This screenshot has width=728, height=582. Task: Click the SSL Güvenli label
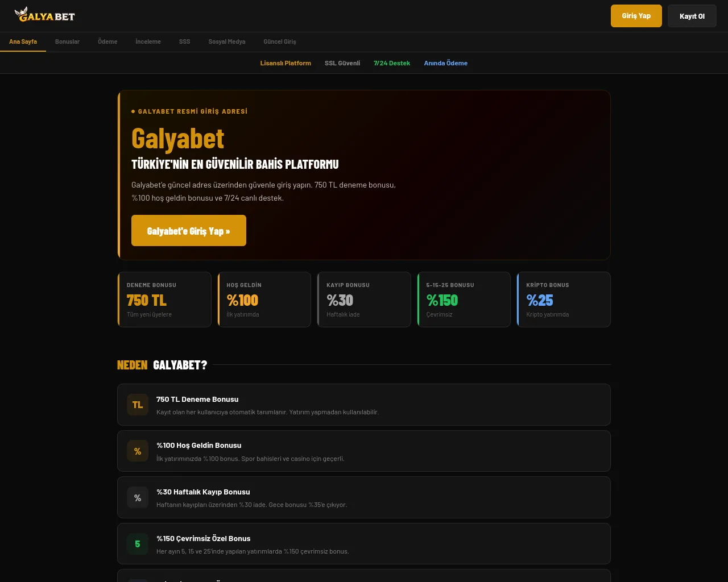pos(342,63)
